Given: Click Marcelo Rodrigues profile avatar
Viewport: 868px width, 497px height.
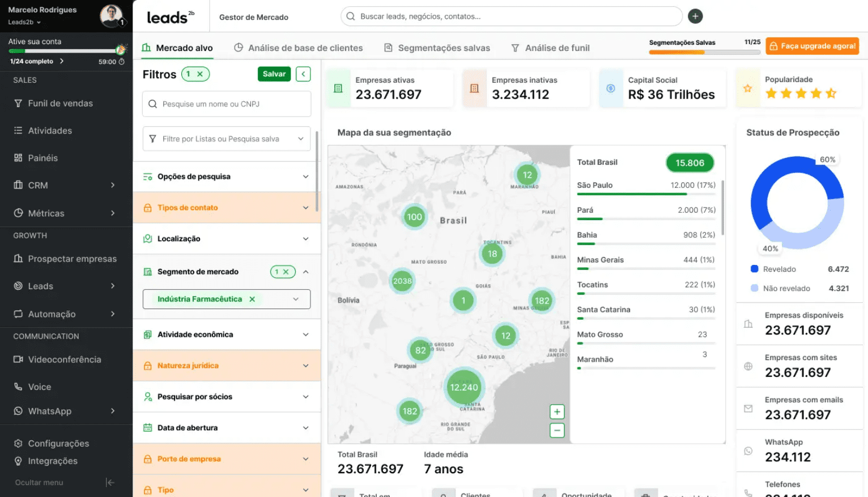Looking at the screenshot, I should (x=112, y=16).
